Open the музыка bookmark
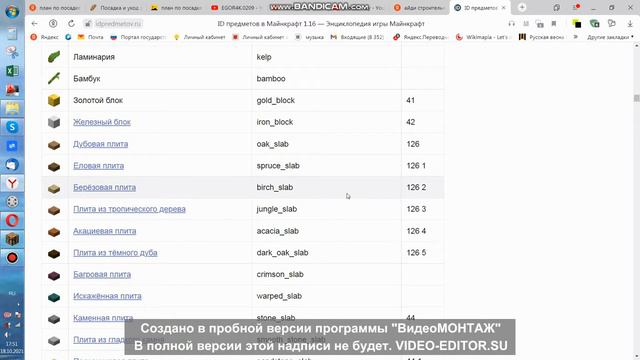Screen dimensions: 640x360 [309, 37]
